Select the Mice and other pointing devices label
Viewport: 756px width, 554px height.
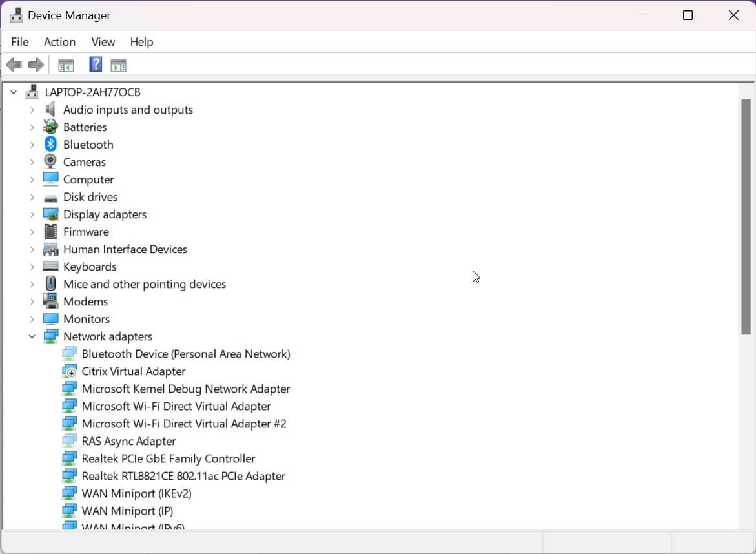(144, 284)
